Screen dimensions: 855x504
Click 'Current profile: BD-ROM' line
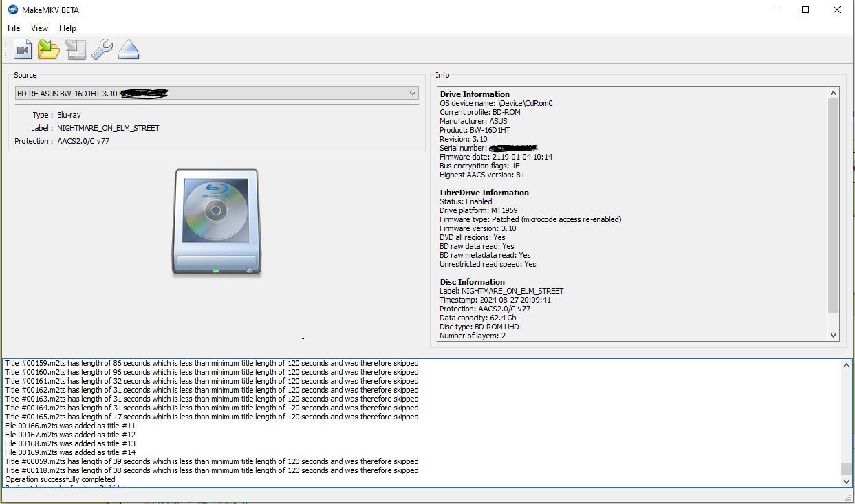pyautogui.click(x=480, y=112)
